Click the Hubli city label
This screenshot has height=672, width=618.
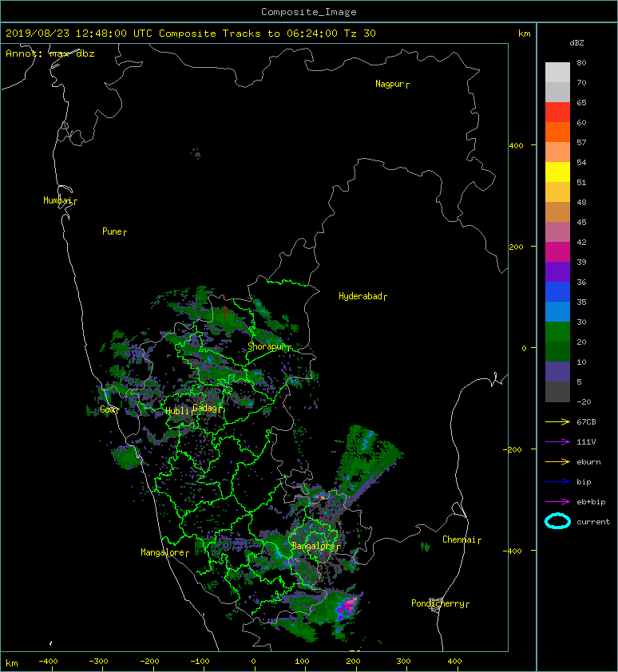click(179, 411)
